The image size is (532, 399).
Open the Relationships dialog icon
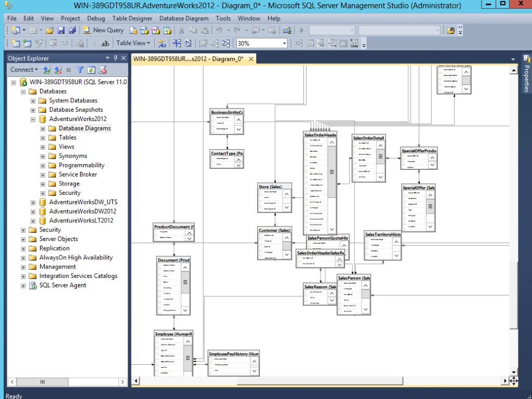tap(298, 44)
